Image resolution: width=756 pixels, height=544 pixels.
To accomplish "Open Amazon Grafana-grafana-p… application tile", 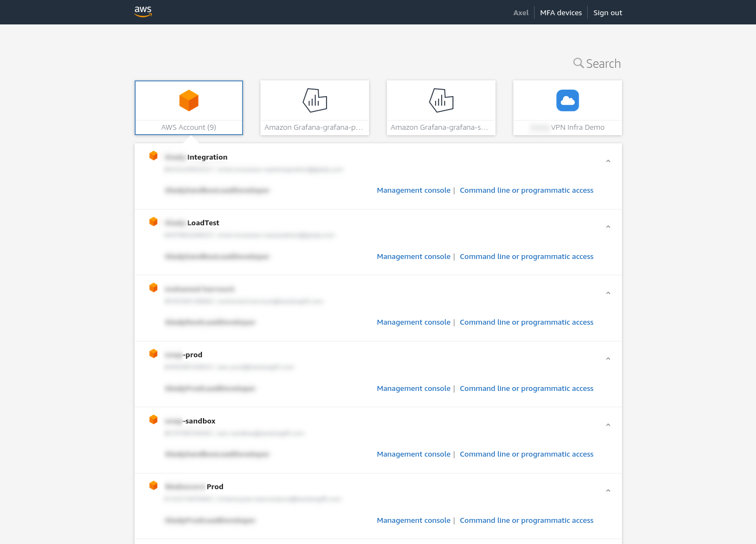I will (315, 107).
